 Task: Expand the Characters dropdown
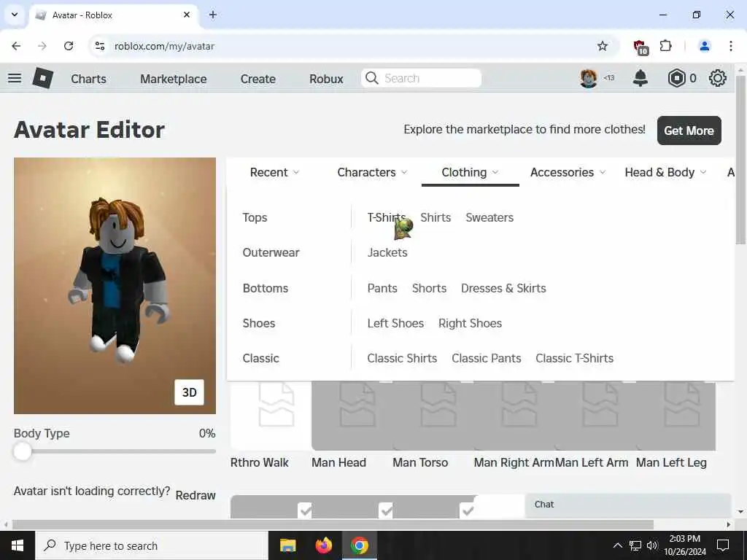372,172
